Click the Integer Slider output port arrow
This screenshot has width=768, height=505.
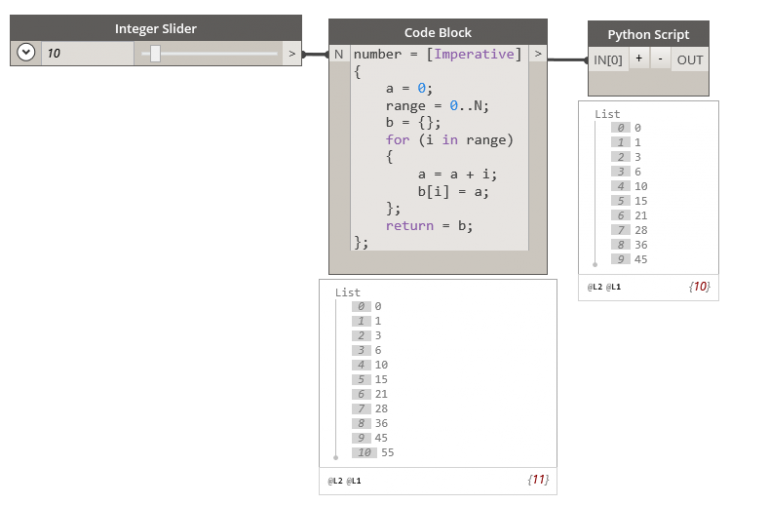coord(291,53)
